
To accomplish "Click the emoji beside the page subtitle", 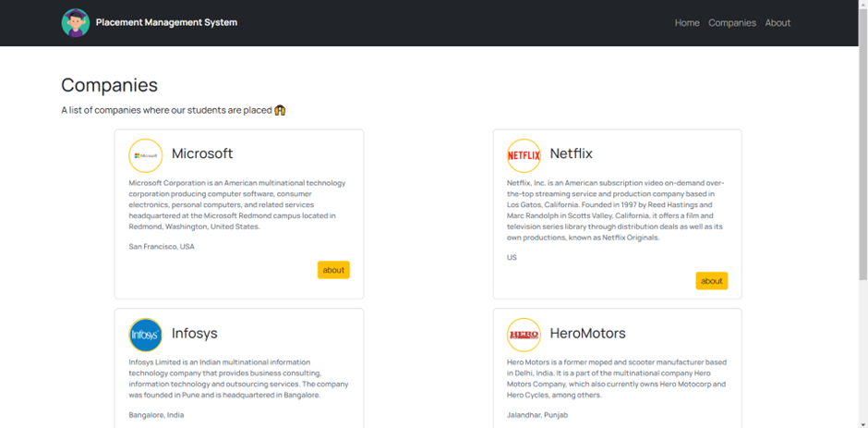I will (x=280, y=110).
